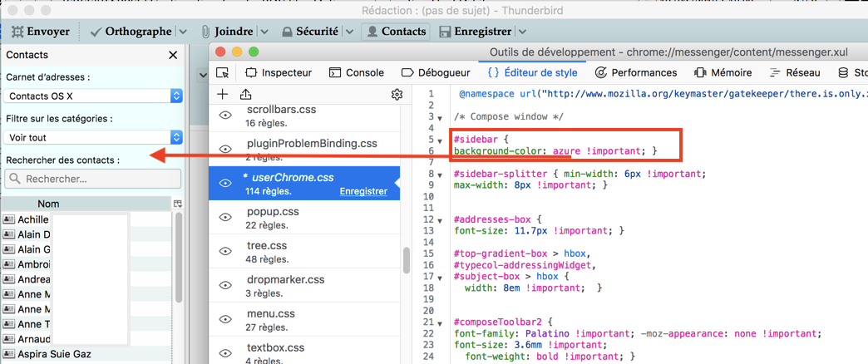Toggle the Contacts sidebar button
Screen dimensions: 868x364
point(397,32)
